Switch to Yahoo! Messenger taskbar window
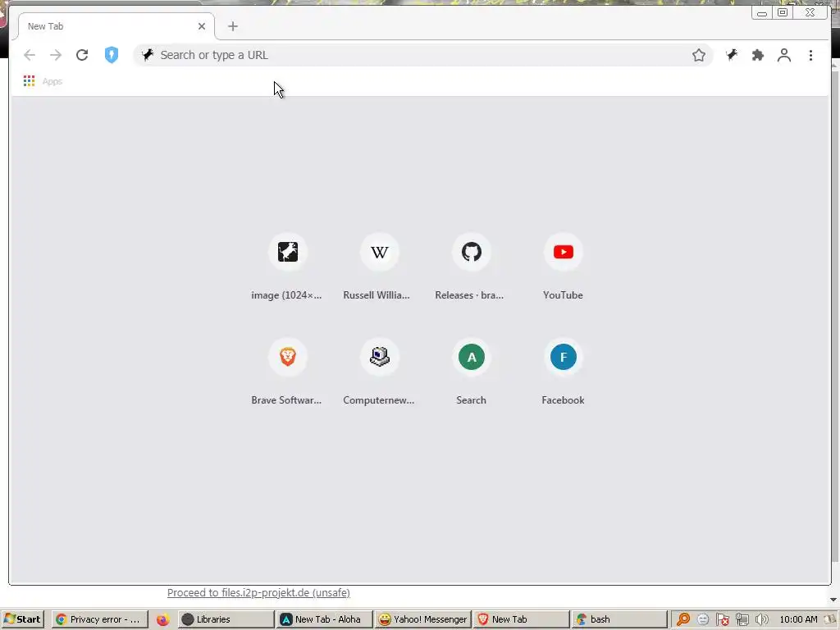This screenshot has height=630, width=840. click(x=423, y=619)
